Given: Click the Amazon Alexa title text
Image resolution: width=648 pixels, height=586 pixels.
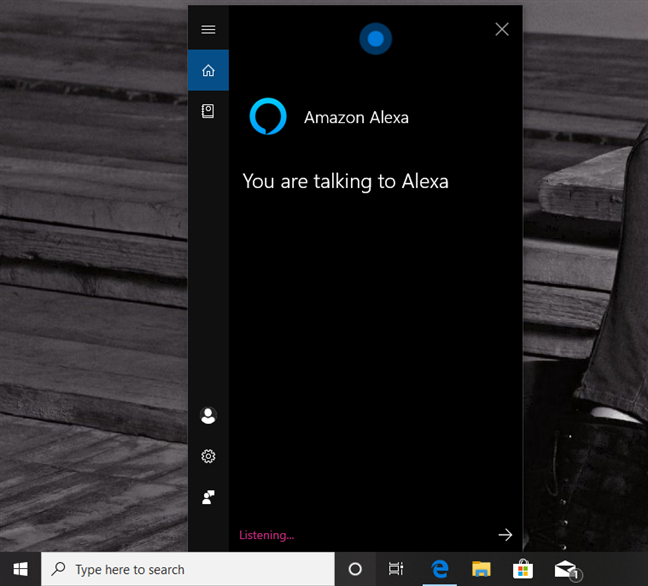Looking at the screenshot, I should tap(356, 118).
